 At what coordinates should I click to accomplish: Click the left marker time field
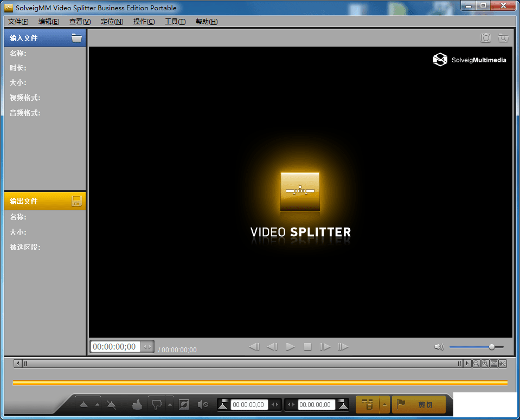click(249, 404)
